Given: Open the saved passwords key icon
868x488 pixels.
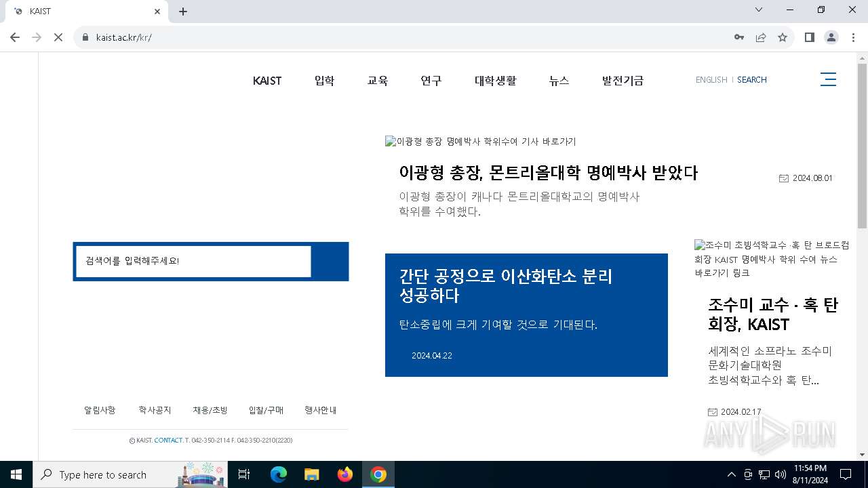Looking at the screenshot, I should (739, 37).
